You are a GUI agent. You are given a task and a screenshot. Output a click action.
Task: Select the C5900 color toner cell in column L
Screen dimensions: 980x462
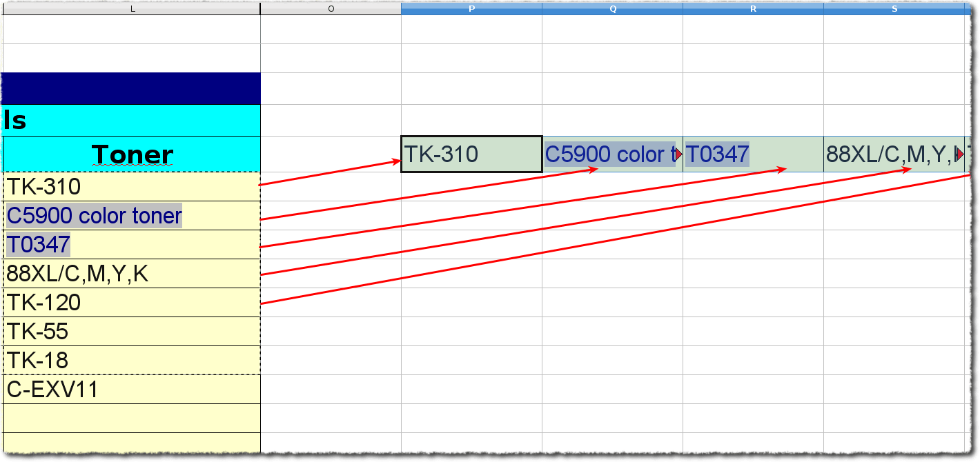pos(131,216)
